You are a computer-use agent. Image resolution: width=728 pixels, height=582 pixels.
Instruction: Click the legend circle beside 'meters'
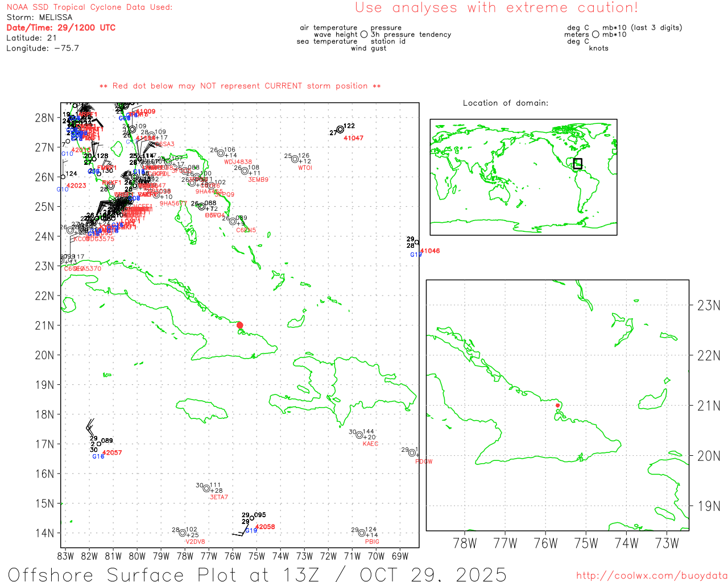coord(595,35)
